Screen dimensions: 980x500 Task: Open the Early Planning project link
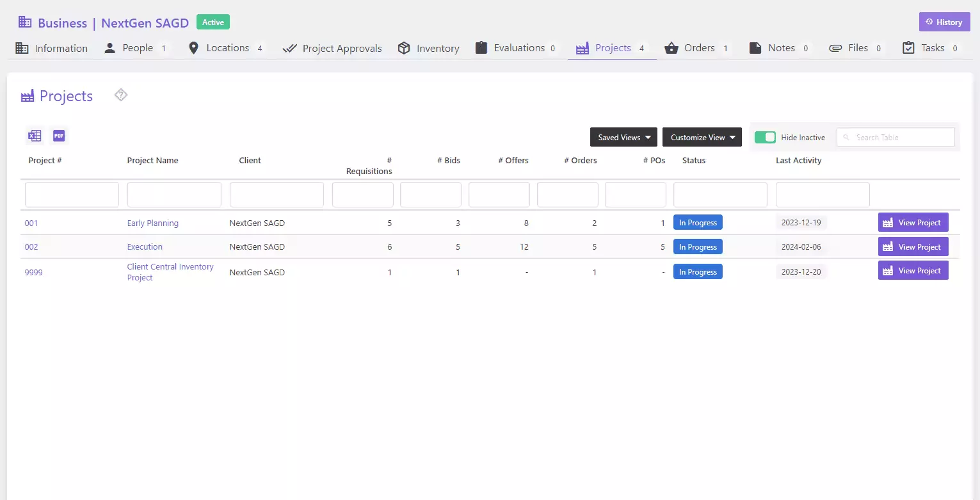click(153, 223)
